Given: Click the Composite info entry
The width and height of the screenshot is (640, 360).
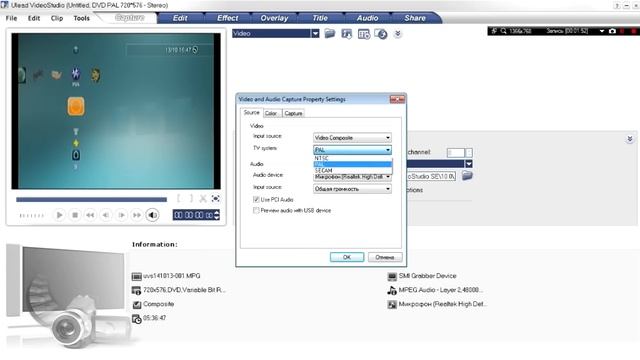Looking at the screenshot, I should click(x=158, y=304).
